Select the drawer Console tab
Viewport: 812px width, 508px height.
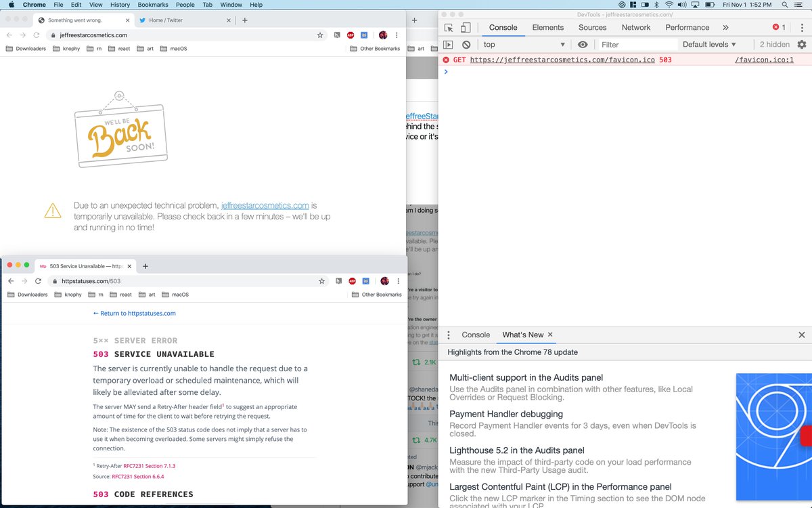(476, 335)
